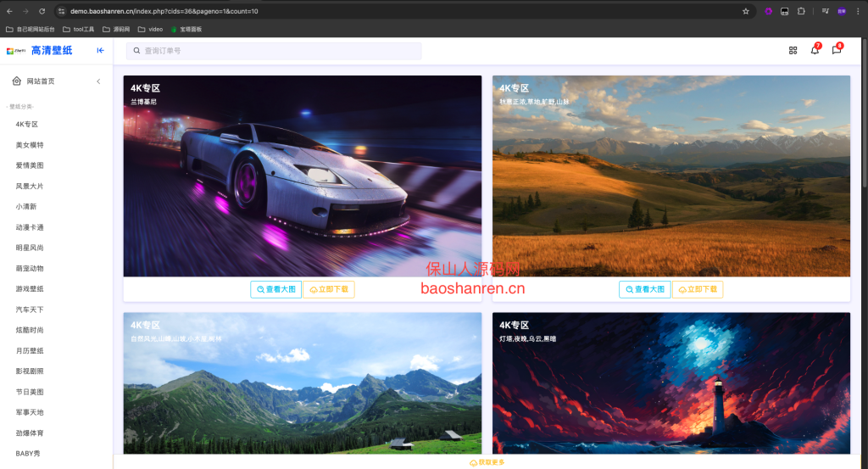Go to the 影视剧照 category
This screenshot has height=469, width=868.
click(x=30, y=371)
